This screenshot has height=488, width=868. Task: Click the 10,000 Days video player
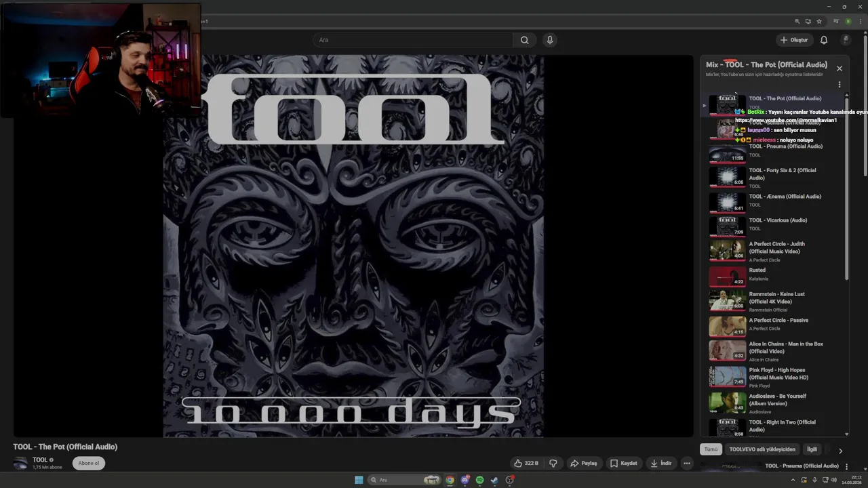353,246
